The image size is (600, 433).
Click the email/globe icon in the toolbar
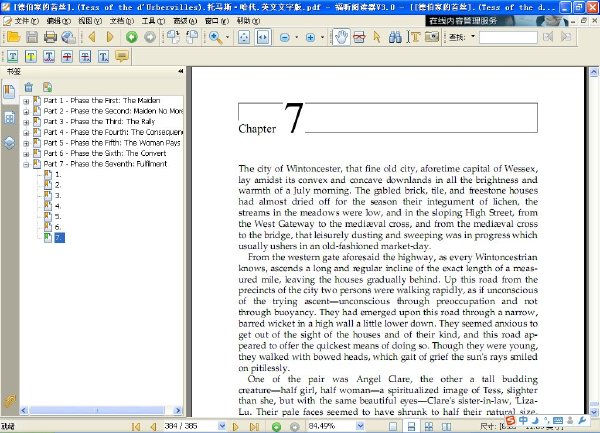[x=68, y=37]
